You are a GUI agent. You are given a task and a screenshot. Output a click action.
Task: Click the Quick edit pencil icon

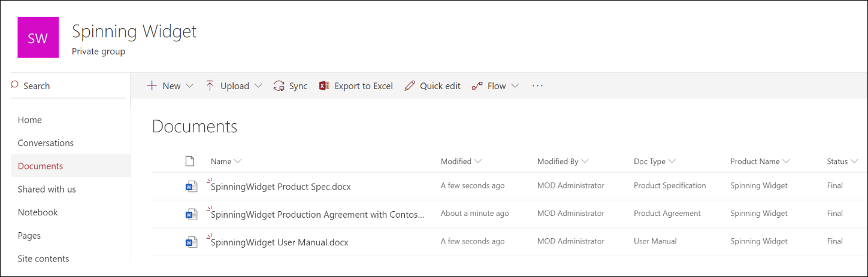[410, 86]
